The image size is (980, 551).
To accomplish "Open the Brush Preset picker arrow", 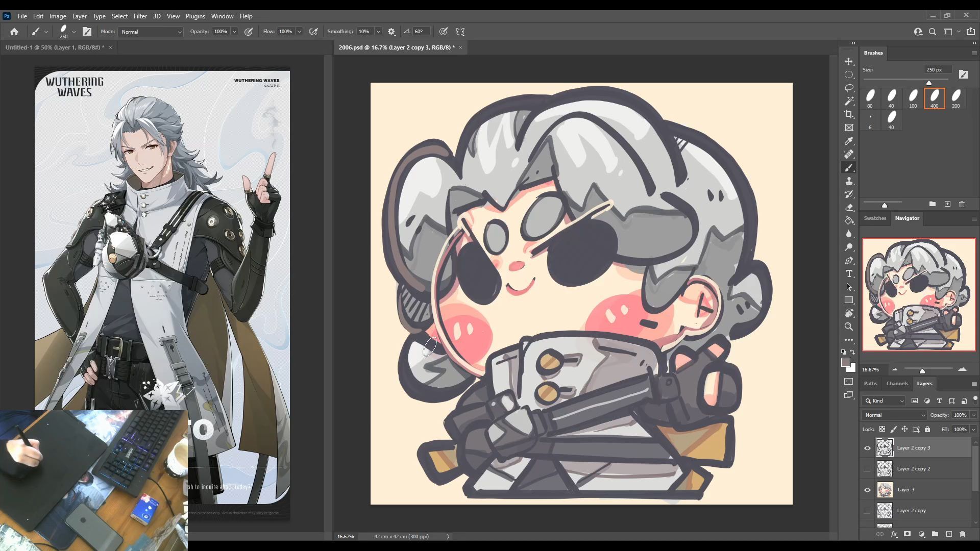I will 74,32.
